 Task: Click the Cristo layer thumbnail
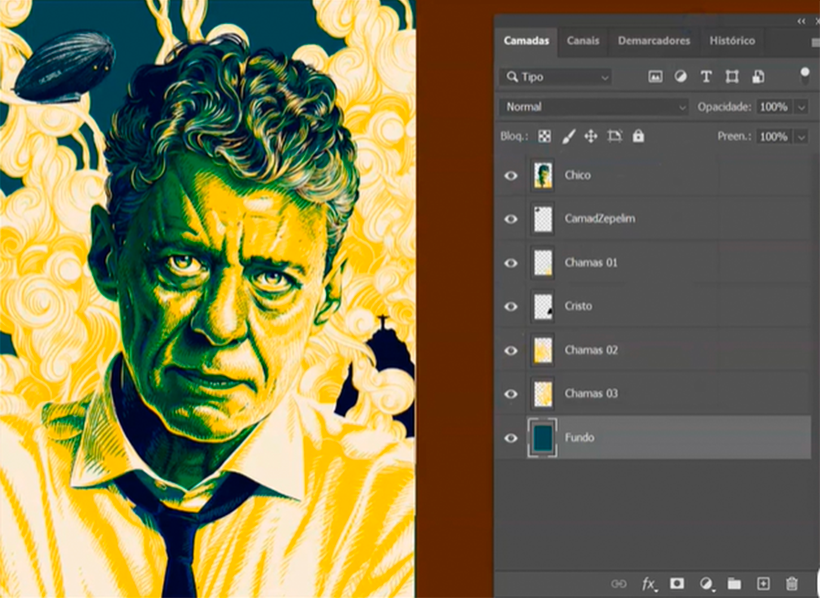[543, 307]
